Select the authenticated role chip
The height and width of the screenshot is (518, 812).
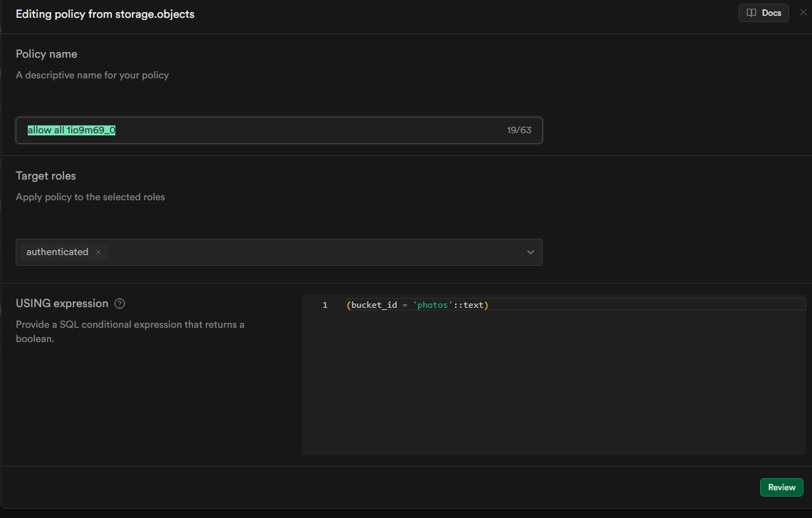tap(58, 252)
